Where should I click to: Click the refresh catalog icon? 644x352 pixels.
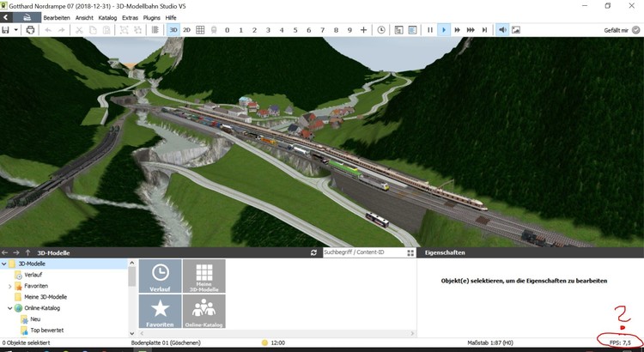pos(314,253)
